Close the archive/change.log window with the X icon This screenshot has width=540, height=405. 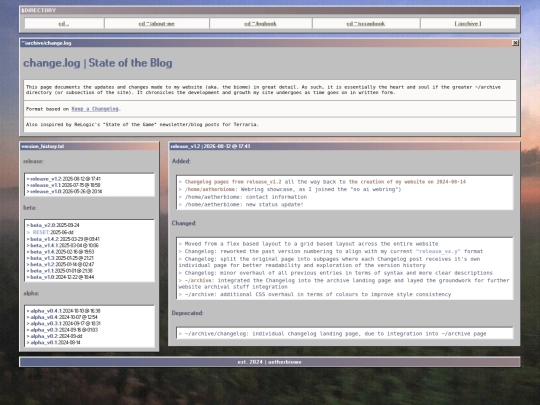(515, 43)
